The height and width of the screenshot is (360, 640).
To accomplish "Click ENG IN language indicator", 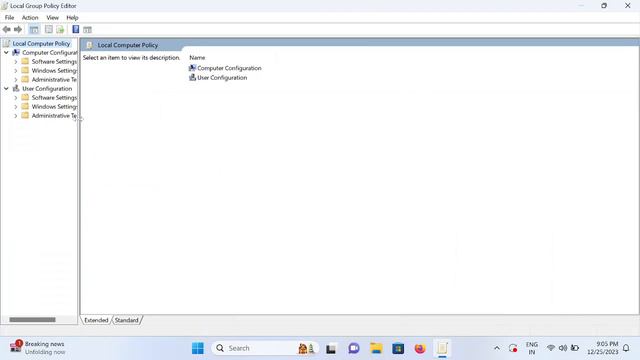I will [x=531, y=348].
